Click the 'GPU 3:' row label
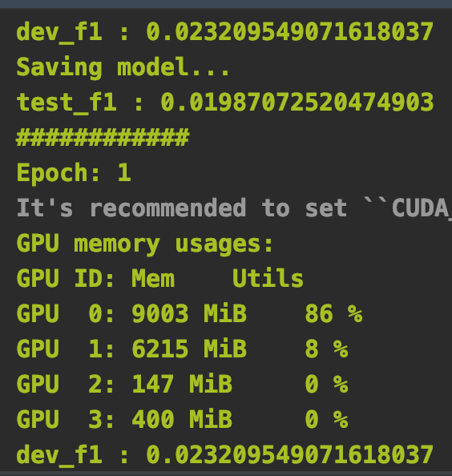 (x=65, y=419)
